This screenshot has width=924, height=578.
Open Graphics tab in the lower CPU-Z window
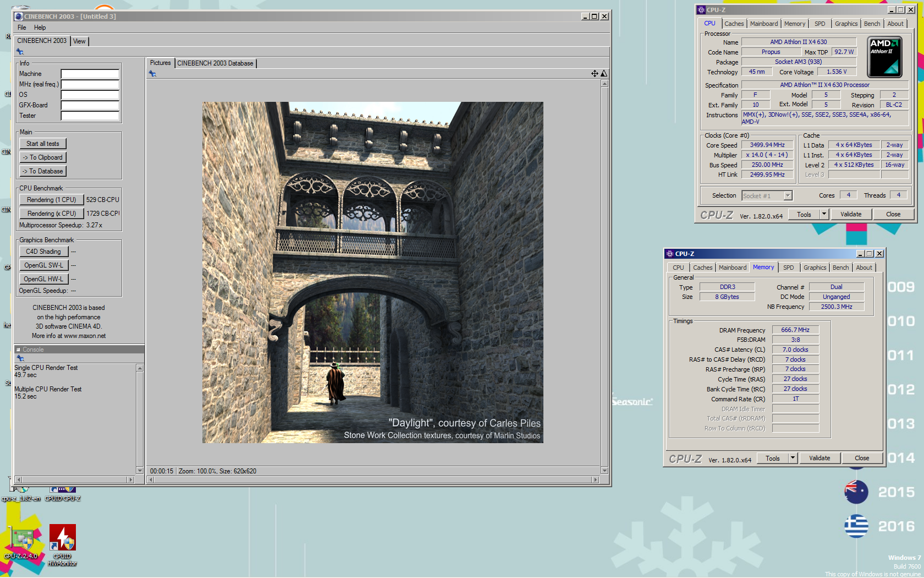[x=815, y=268]
